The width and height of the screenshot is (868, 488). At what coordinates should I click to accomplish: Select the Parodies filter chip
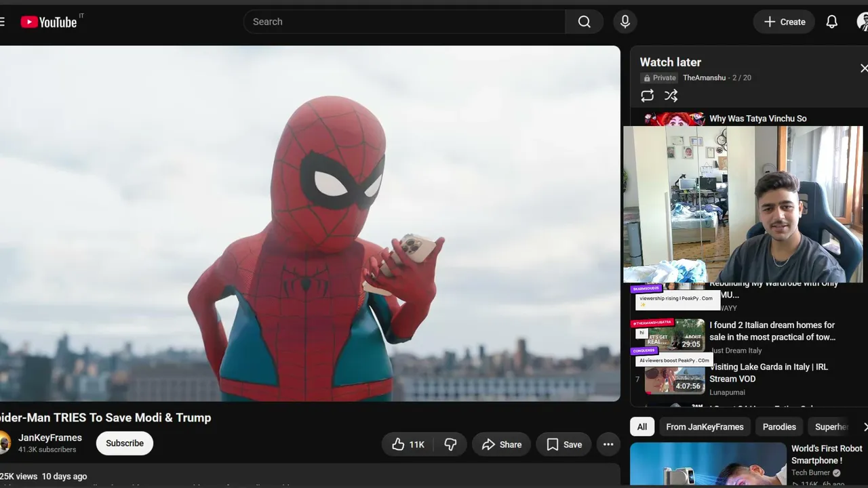[779, 427]
